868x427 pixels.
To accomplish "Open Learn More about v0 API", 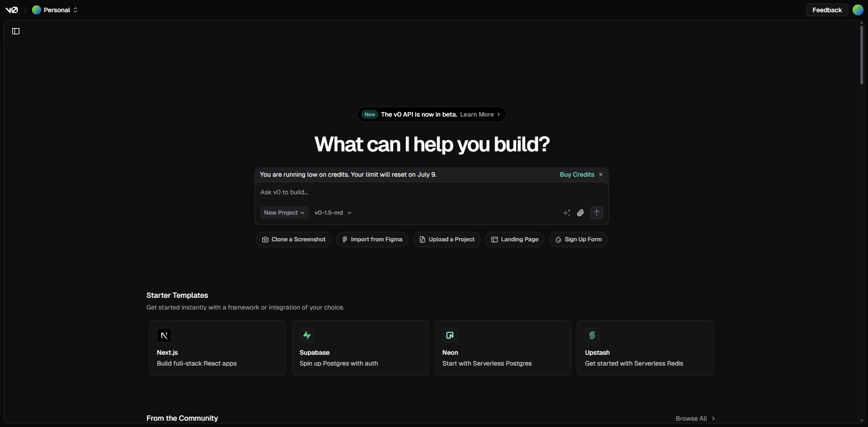I will [480, 114].
